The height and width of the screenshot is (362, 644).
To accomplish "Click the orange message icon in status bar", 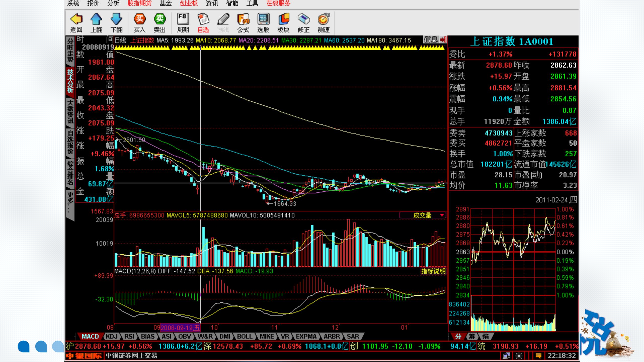I will tap(538, 356).
